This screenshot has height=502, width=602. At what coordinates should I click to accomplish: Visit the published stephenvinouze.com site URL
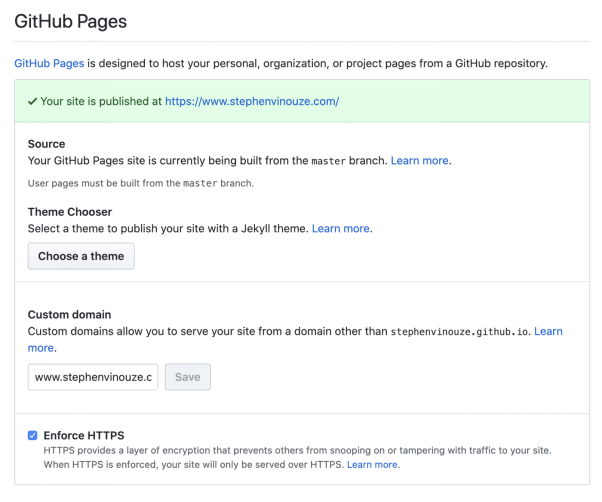click(252, 101)
